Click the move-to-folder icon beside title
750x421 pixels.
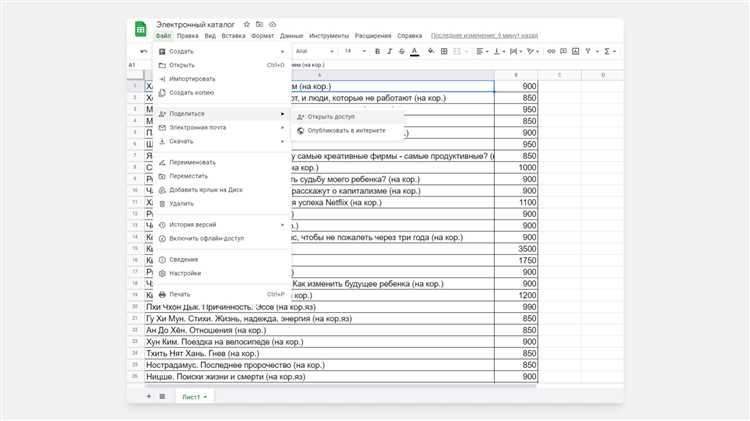pyautogui.click(x=259, y=24)
